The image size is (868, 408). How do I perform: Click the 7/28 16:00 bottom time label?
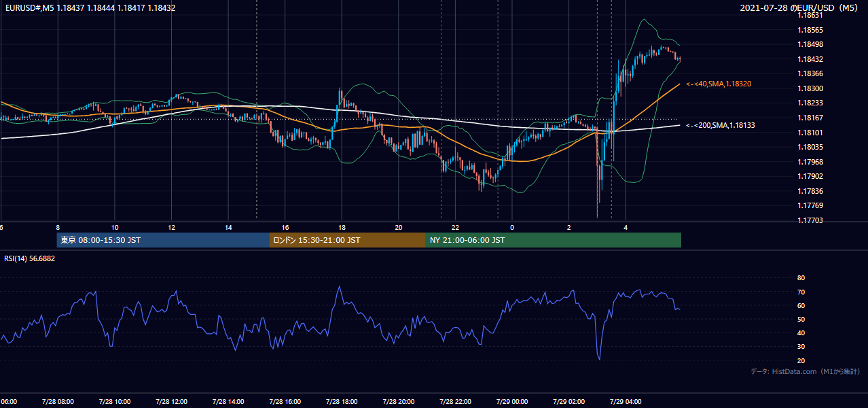[x=285, y=402]
